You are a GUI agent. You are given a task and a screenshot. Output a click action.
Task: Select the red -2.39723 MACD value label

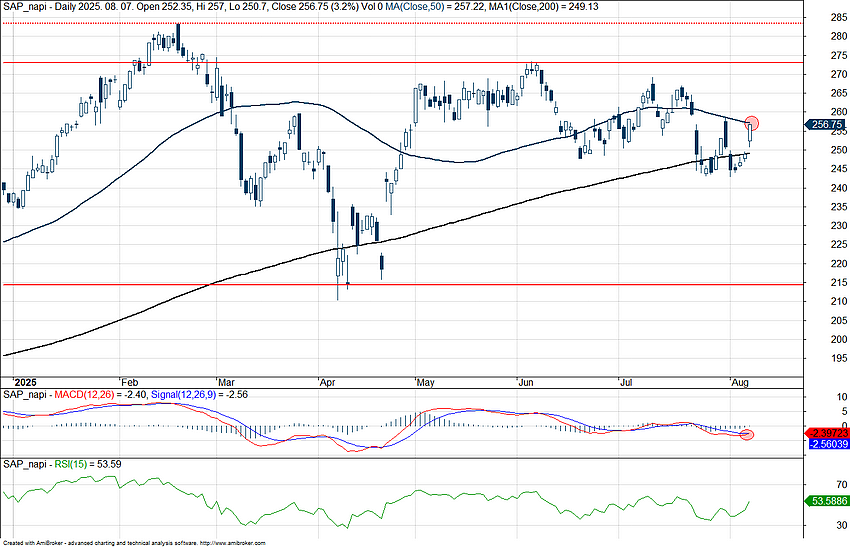[x=828, y=433]
